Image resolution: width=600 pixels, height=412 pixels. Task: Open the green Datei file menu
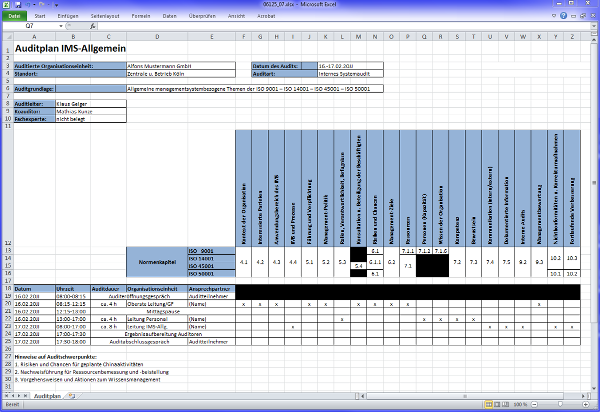coord(15,17)
